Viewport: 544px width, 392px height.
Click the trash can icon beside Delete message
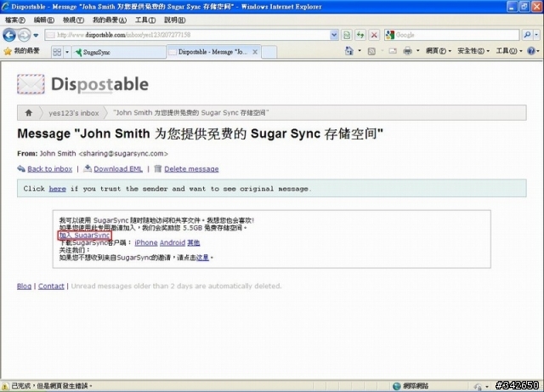click(x=158, y=168)
